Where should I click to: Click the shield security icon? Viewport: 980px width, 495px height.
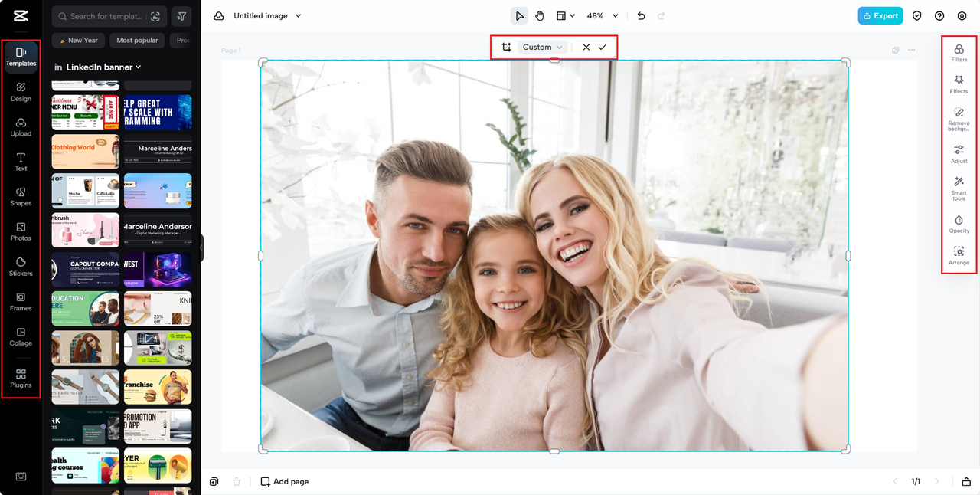[x=916, y=16]
